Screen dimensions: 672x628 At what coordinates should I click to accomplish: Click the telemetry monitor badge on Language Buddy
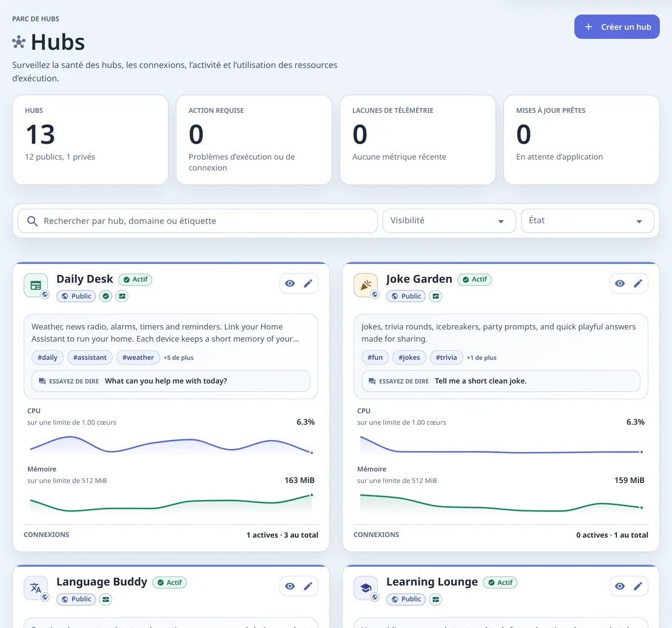pos(106,599)
